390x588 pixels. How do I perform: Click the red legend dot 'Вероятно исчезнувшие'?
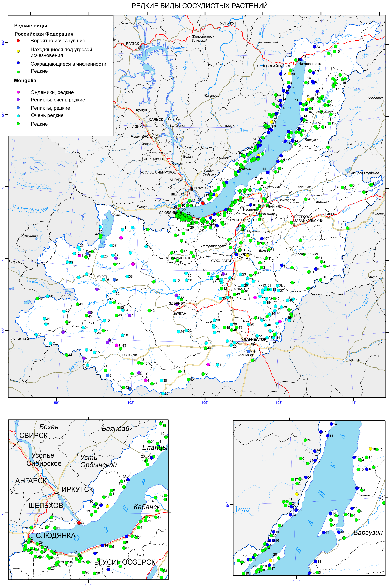(18, 41)
